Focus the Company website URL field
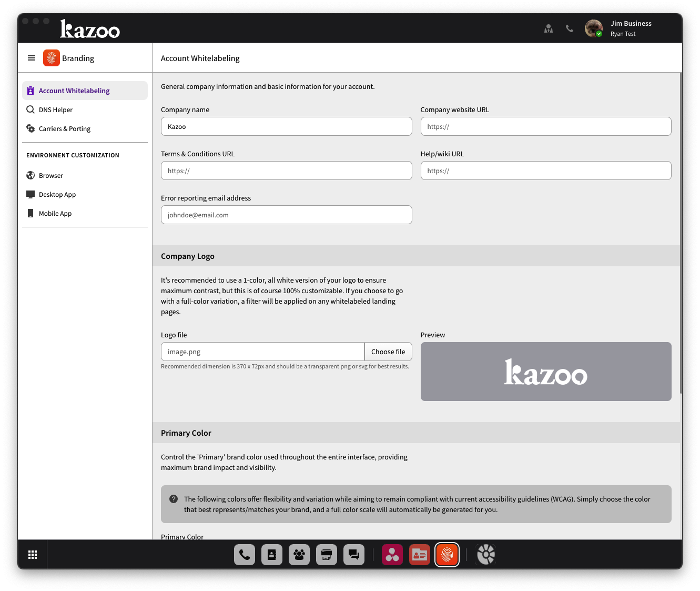Screen dimensions: 700x591 coord(546,126)
